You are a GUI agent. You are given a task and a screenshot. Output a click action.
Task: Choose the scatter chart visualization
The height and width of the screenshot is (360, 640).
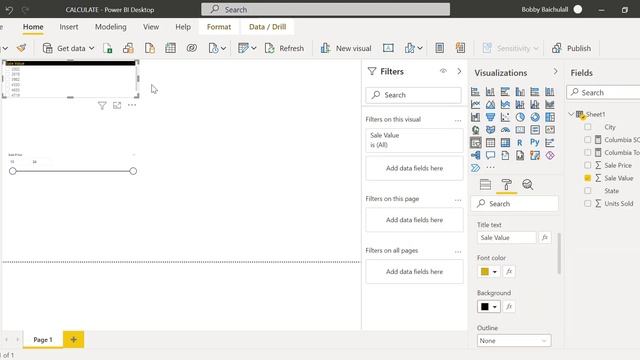tap(505, 117)
